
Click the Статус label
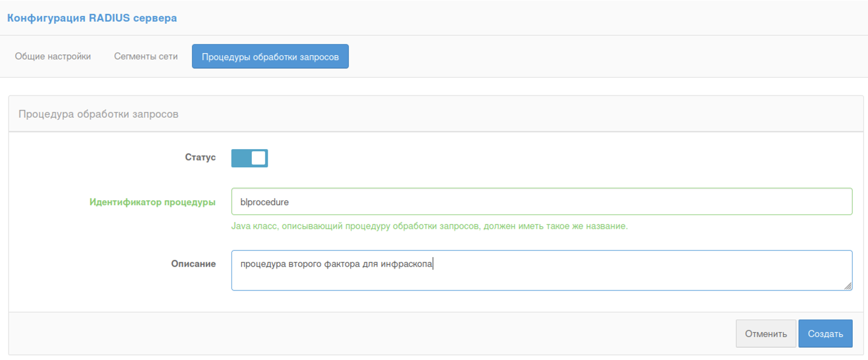tap(200, 157)
